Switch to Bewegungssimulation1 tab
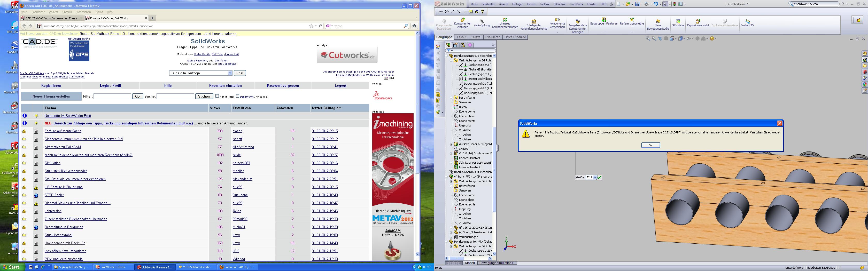 pos(496,263)
